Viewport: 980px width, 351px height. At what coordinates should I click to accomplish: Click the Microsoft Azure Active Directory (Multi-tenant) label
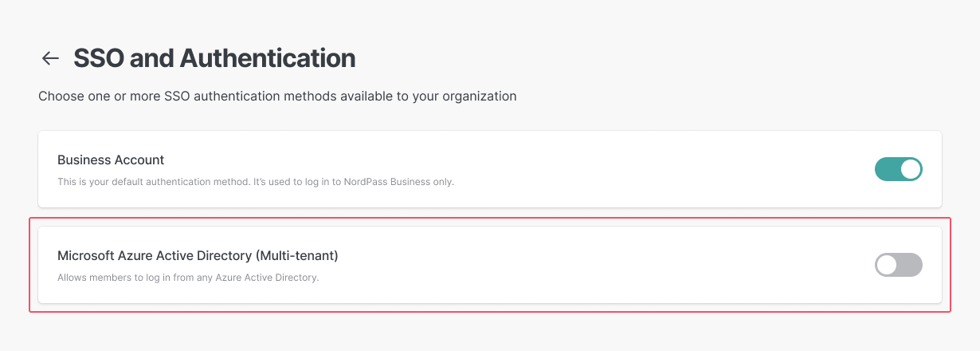(x=198, y=256)
